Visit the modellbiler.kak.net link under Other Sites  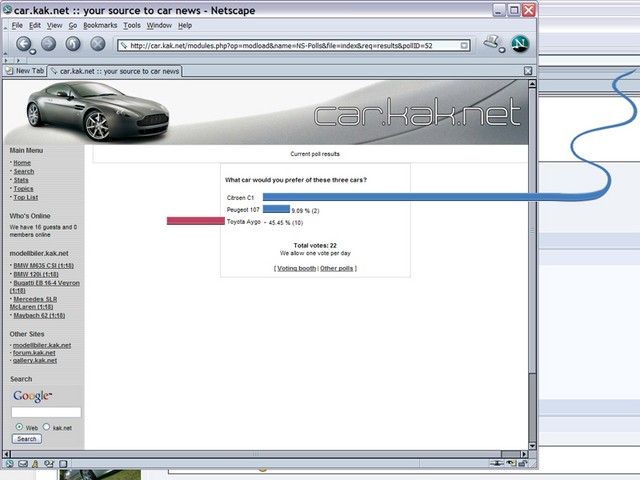42,345
